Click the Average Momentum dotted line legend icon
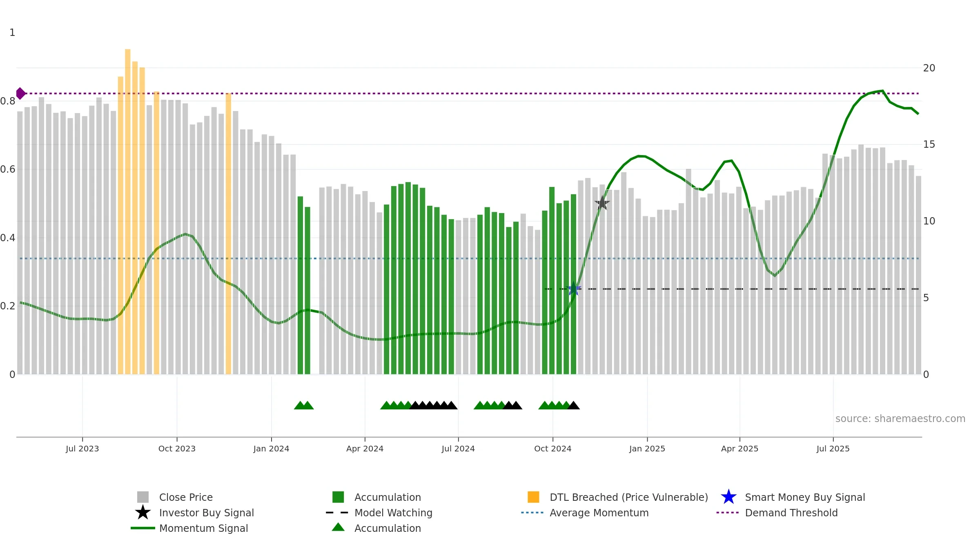The height and width of the screenshot is (551, 980). click(x=532, y=513)
